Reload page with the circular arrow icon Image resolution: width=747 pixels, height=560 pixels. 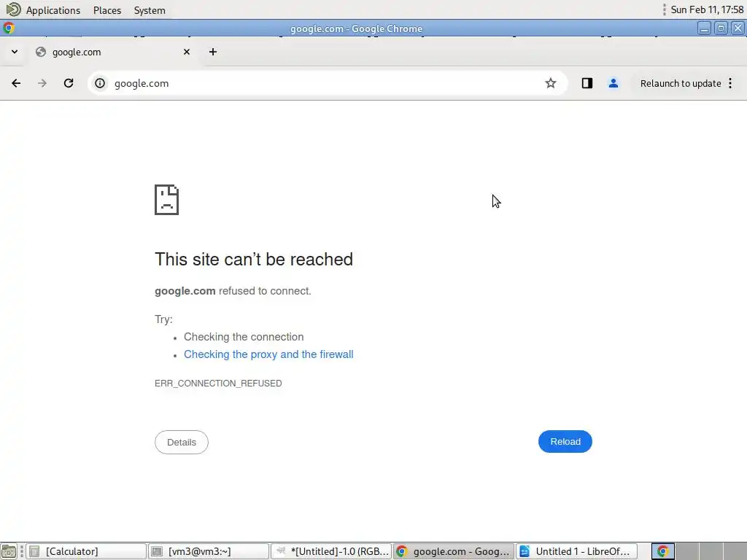click(x=69, y=83)
